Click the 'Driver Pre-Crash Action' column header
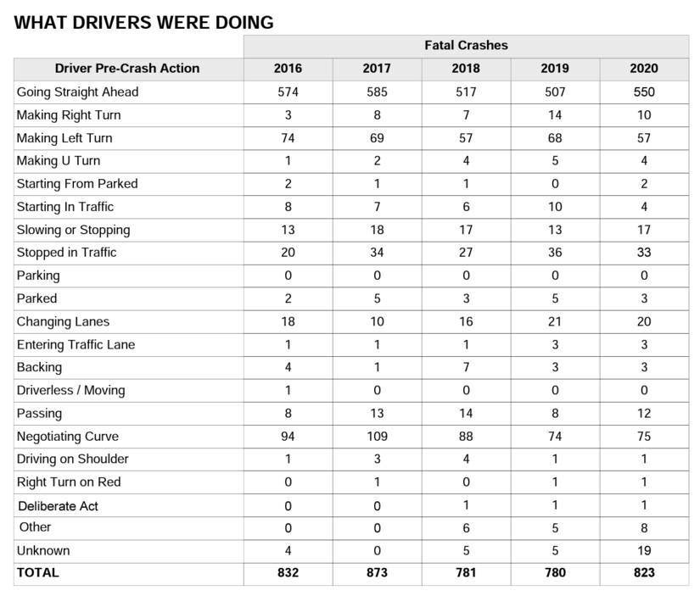 pyautogui.click(x=127, y=69)
